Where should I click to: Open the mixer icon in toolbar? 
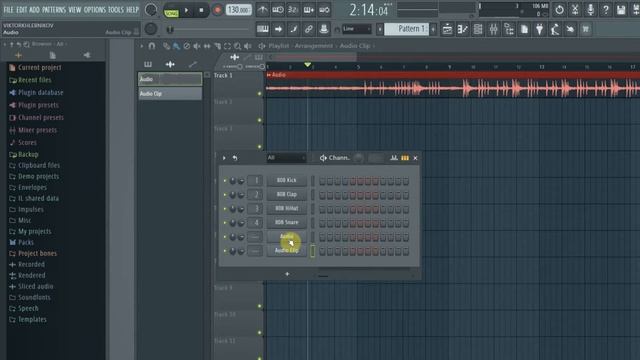click(493, 29)
